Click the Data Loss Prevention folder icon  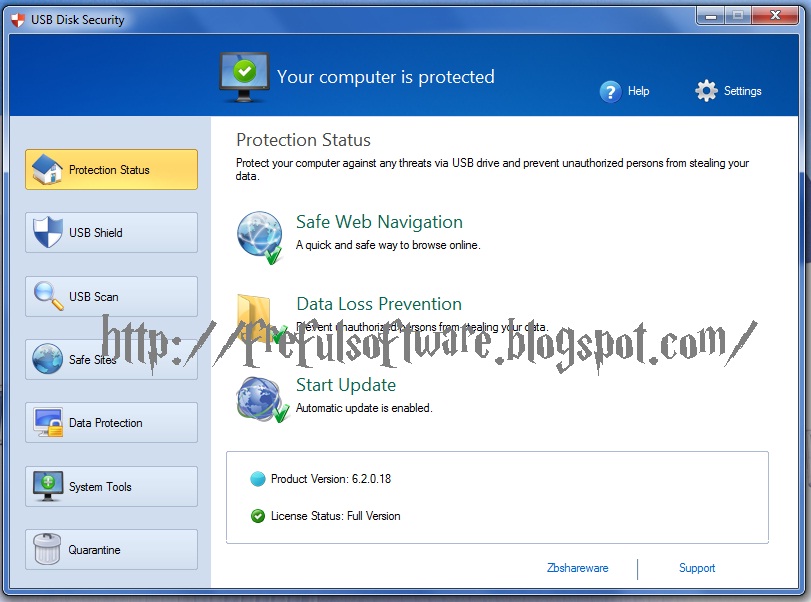pyautogui.click(x=261, y=318)
